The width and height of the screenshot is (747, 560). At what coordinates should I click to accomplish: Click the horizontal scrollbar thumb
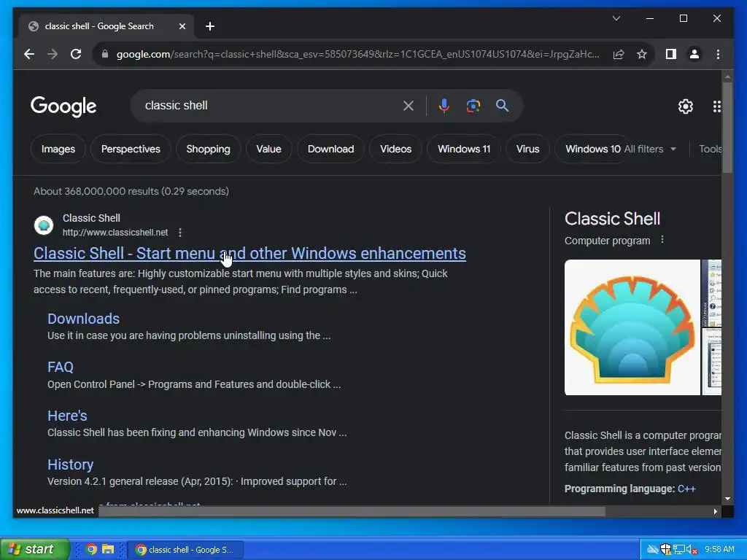(x=352, y=511)
